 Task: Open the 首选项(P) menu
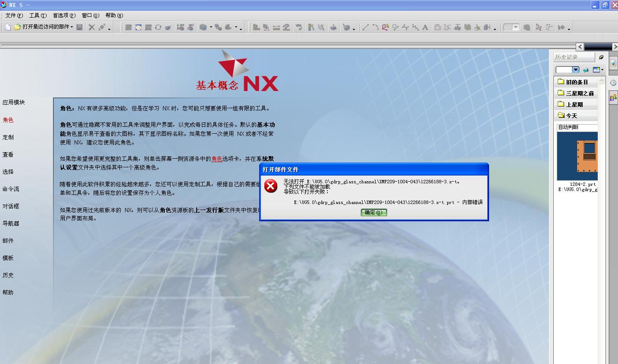[64, 16]
